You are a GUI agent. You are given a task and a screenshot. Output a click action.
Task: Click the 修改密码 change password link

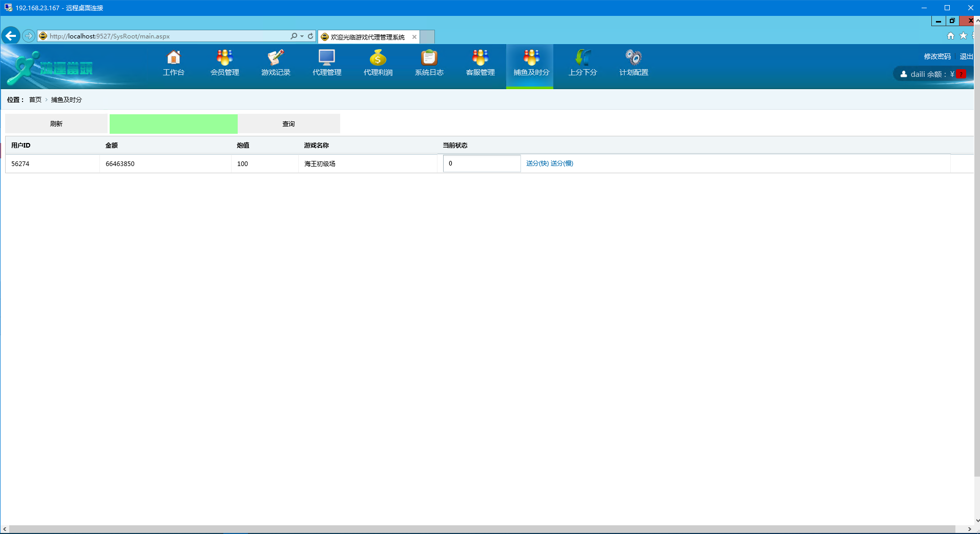(937, 56)
